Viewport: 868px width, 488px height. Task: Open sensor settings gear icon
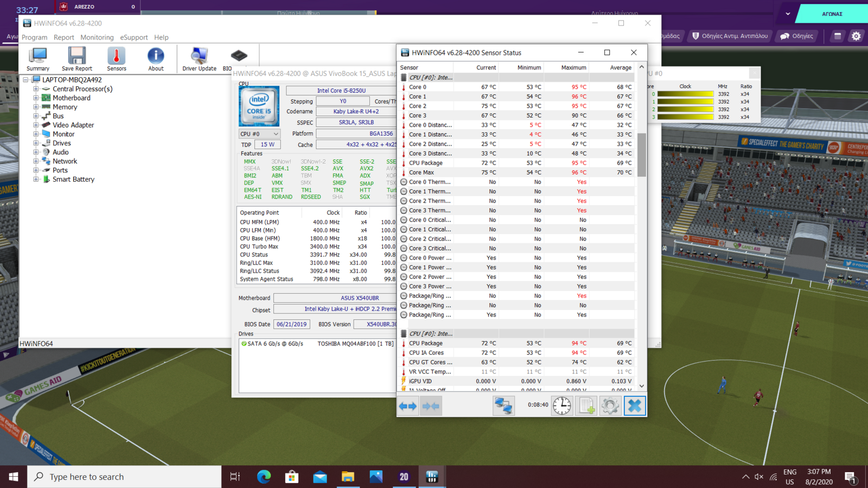(x=610, y=406)
